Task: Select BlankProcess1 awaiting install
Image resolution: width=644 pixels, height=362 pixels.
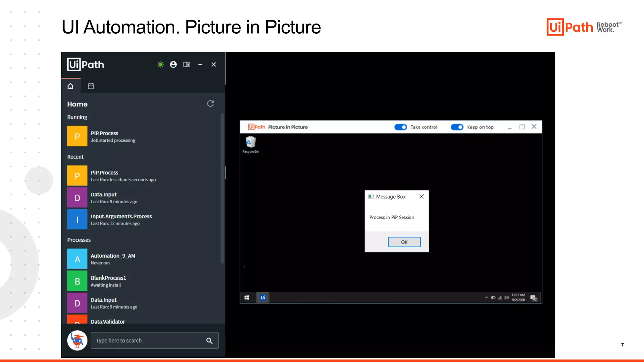Action: tap(143, 281)
